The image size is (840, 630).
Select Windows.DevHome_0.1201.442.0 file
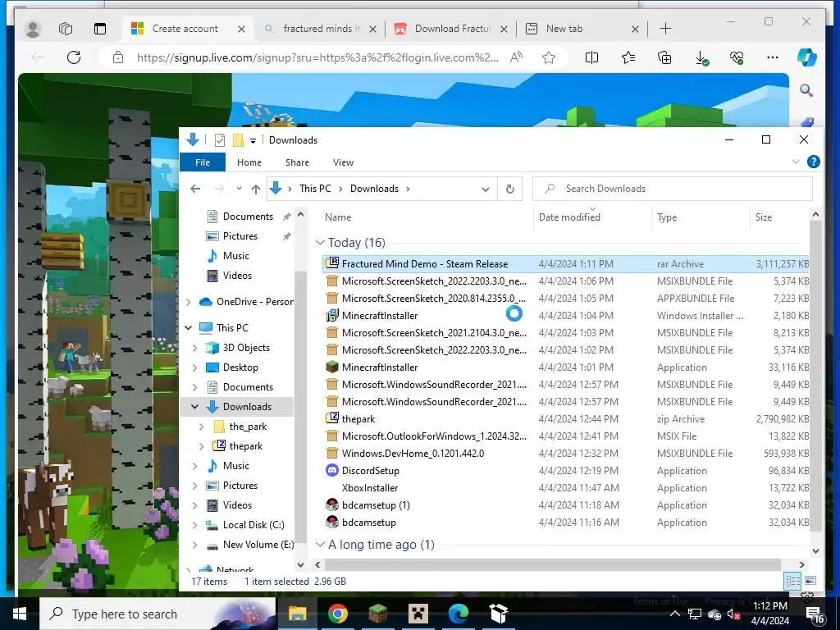click(x=565, y=454)
